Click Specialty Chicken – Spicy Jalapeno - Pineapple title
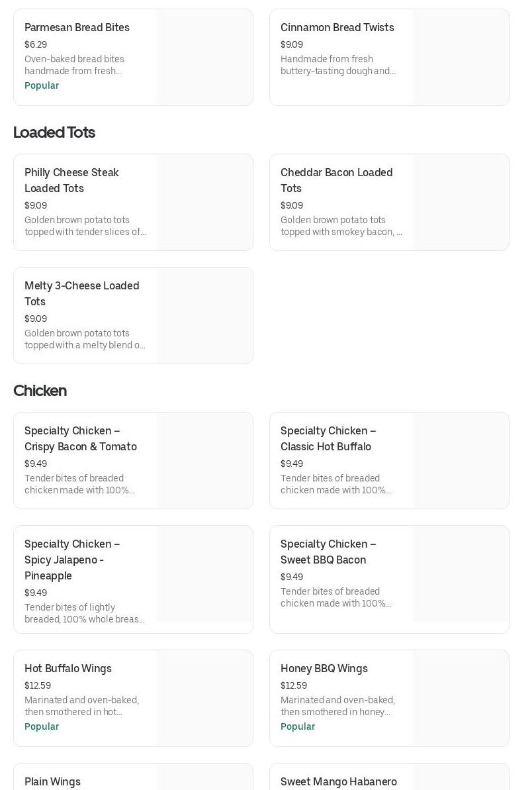 click(x=72, y=560)
